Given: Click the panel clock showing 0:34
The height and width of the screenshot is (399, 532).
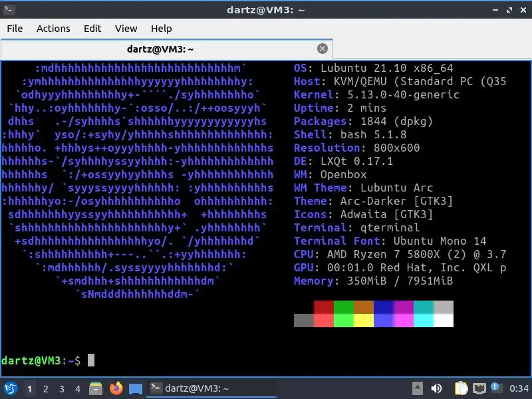Looking at the screenshot, I should pos(519,388).
